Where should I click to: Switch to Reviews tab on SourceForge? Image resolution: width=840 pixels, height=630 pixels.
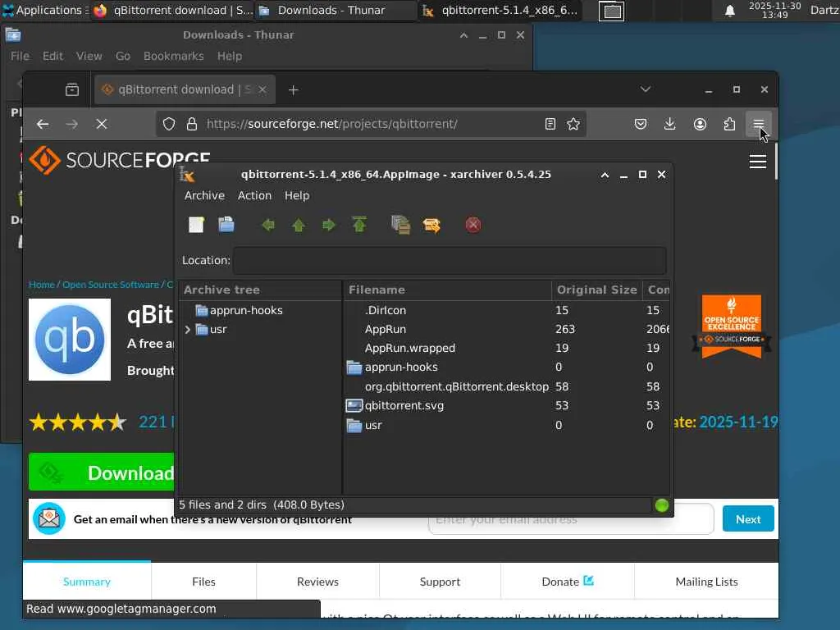click(x=317, y=582)
